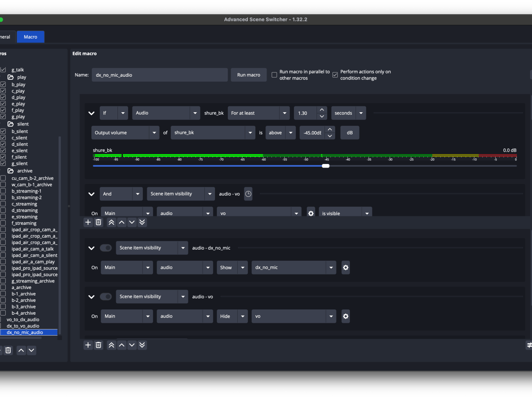Select the vo_to_dx_audio macro
The image size is (532, 399).
(23, 319)
